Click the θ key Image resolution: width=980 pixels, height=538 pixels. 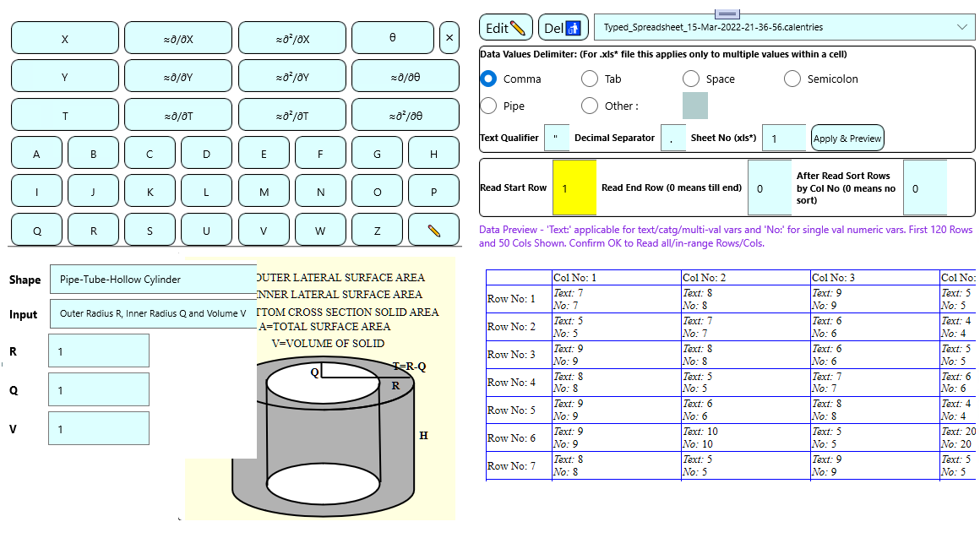(x=393, y=38)
